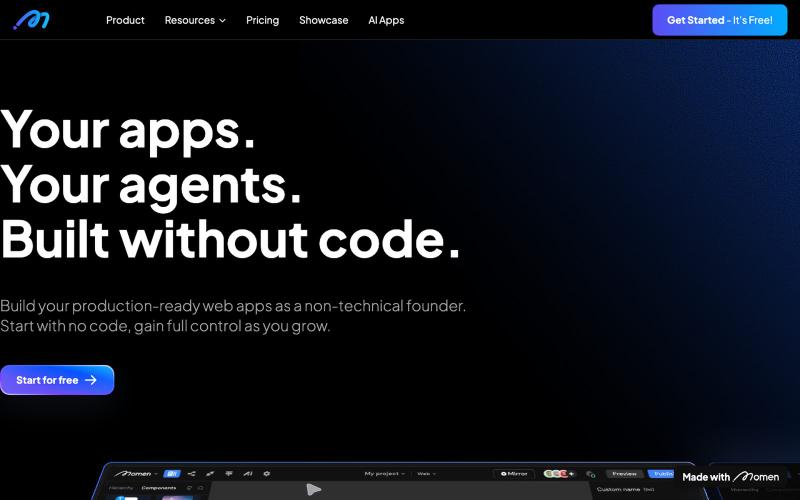Click the Start for free button
This screenshot has width=800, height=500.
point(57,380)
